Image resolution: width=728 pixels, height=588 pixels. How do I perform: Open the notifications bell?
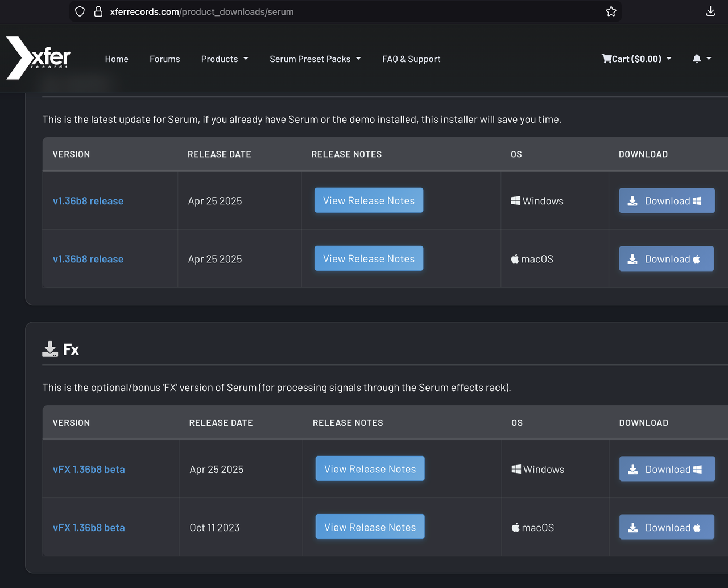697,59
